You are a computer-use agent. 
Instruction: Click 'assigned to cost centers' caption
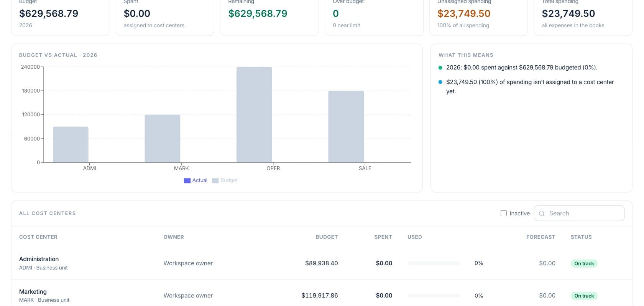point(154,25)
